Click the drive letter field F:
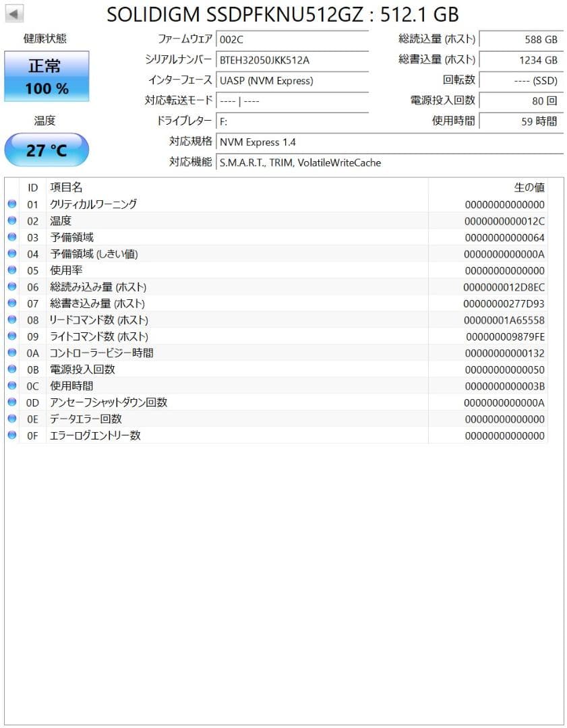Screen dimensions: 567x728 point(292,121)
